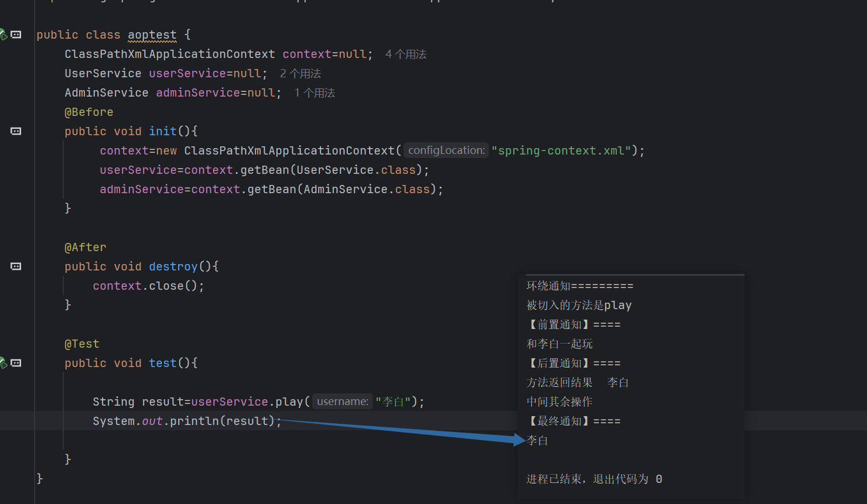Click the gutter marker beside the test() method
The image size is (867, 504).
click(16, 363)
